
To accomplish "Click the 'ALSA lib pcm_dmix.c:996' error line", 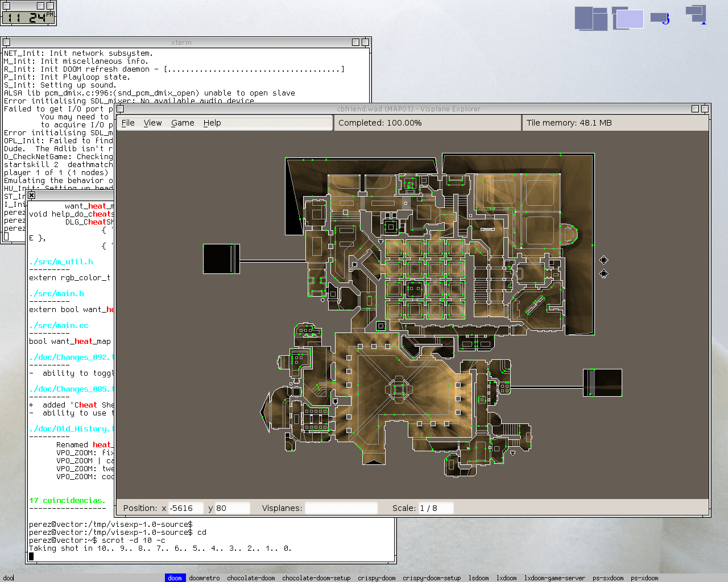I will coord(150,93).
